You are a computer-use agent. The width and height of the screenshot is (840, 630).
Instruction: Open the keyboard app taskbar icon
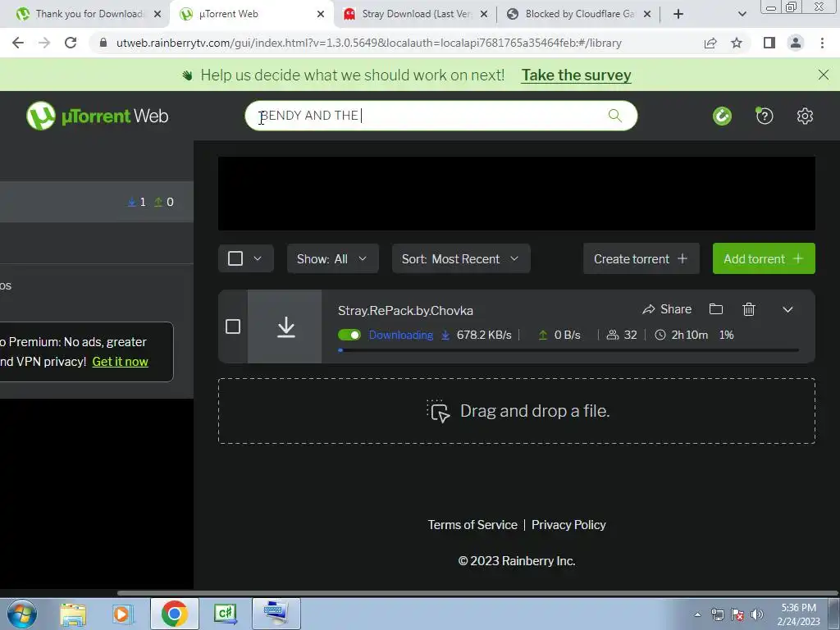click(276, 614)
